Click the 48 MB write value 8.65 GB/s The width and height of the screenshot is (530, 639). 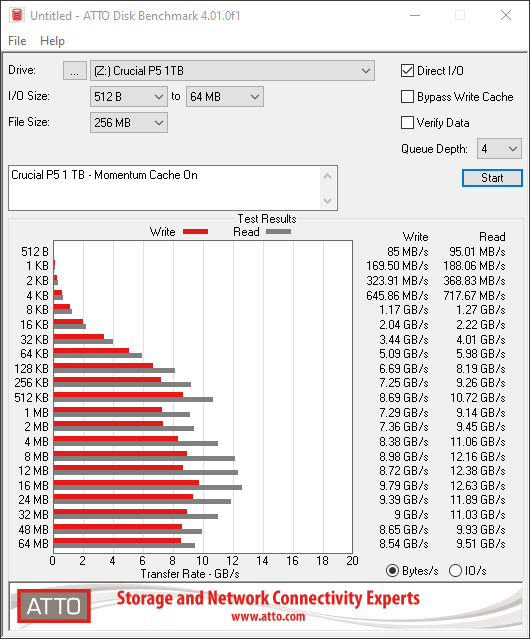click(404, 529)
